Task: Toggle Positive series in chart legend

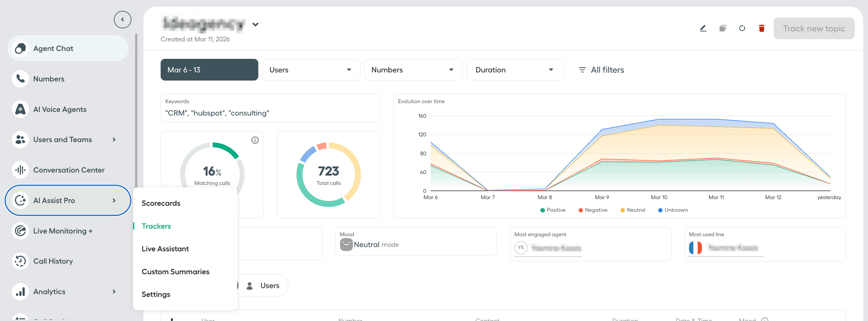Action: click(x=553, y=210)
